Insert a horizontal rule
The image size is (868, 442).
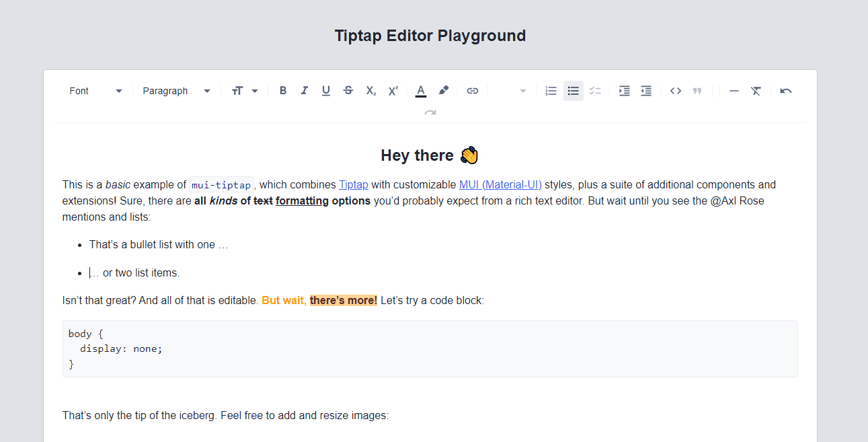coord(734,91)
